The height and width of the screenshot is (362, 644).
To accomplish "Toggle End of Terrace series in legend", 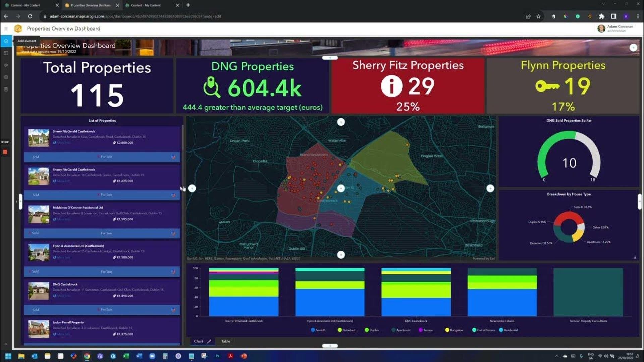I will point(483,330).
